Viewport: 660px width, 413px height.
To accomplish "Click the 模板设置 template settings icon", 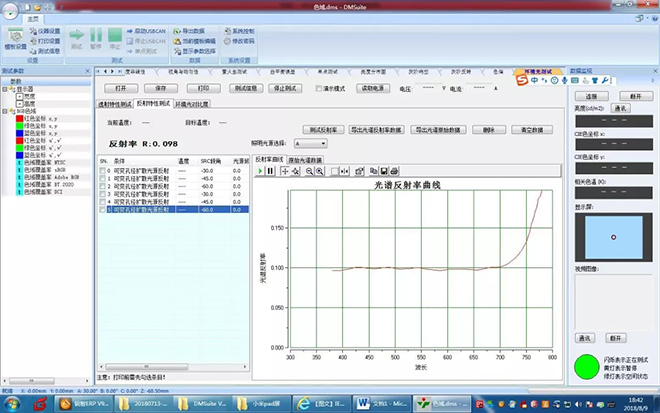I will pos(16,36).
